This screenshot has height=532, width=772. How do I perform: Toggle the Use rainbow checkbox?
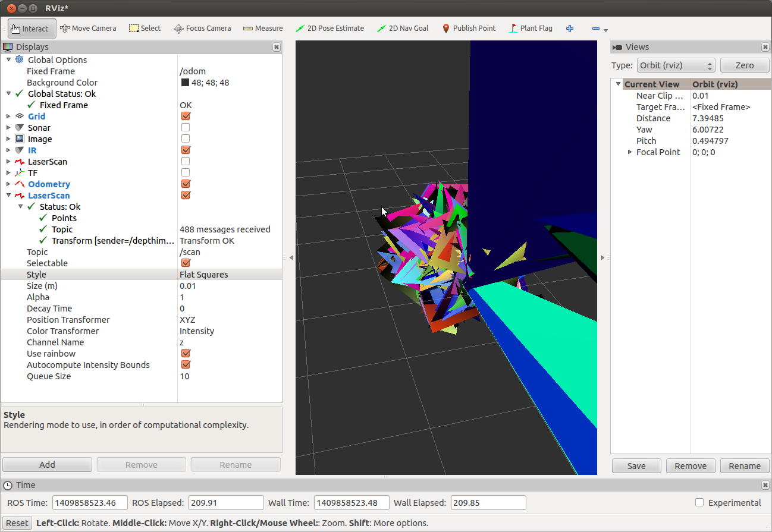click(186, 353)
